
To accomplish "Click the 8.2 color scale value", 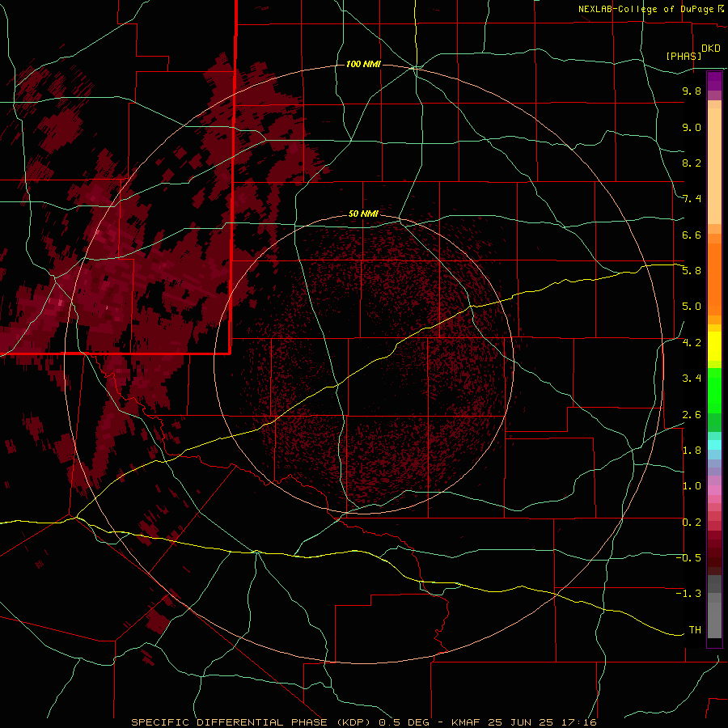I will [692, 163].
